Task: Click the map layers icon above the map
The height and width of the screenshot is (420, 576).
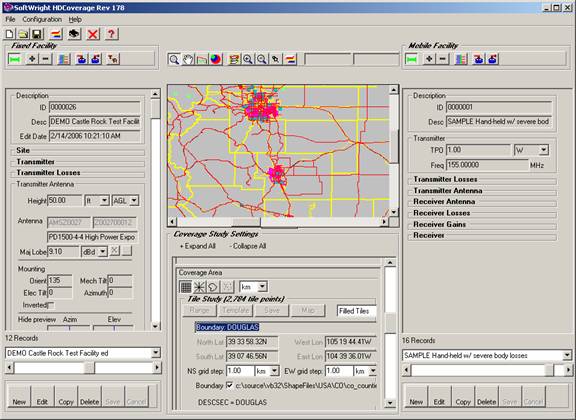Action: coord(234,59)
